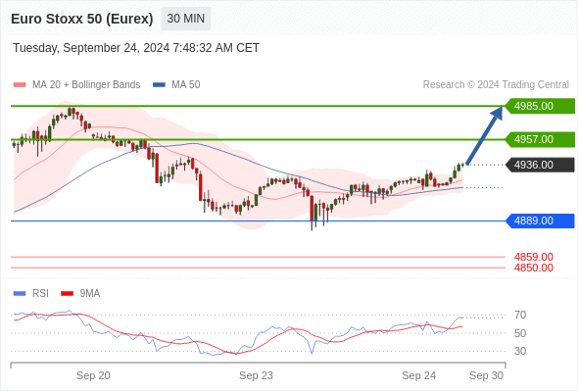The height and width of the screenshot is (392, 578).
Task: Click the MA 20 + Bollinger Bands legend label
Action: [86, 85]
